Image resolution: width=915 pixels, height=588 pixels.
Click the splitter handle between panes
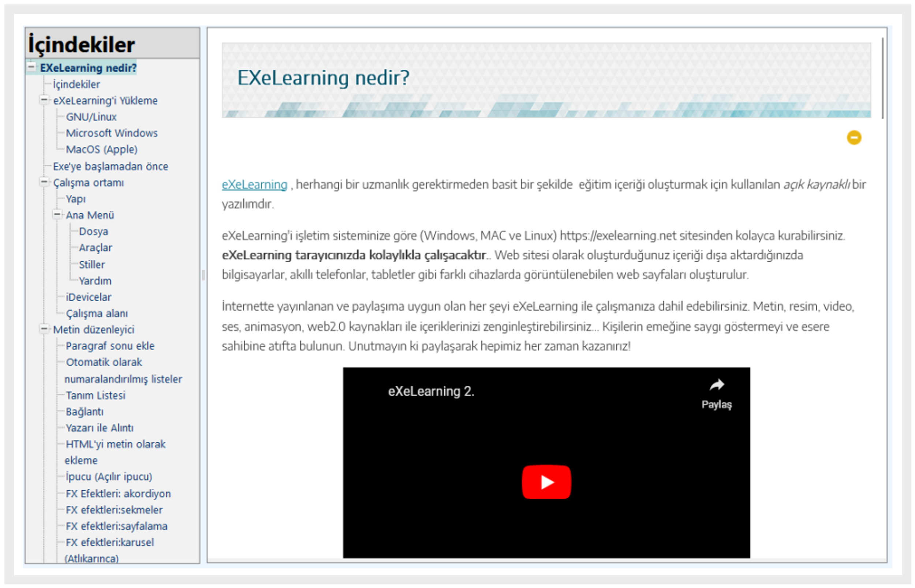click(203, 275)
